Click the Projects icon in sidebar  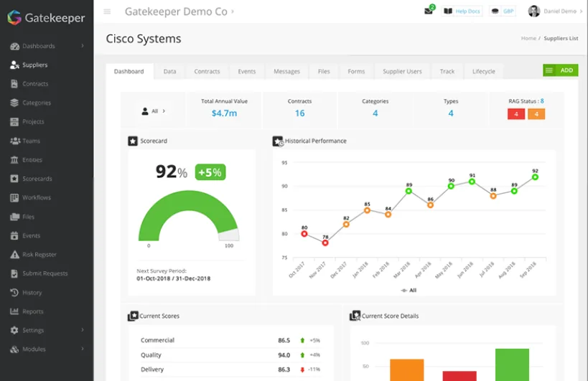pyautogui.click(x=14, y=122)
